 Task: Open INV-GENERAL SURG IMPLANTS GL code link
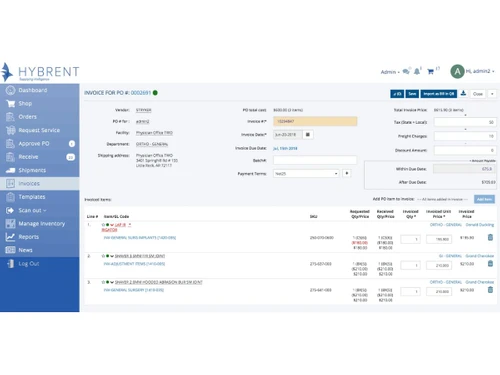click(x=140, y=238)
